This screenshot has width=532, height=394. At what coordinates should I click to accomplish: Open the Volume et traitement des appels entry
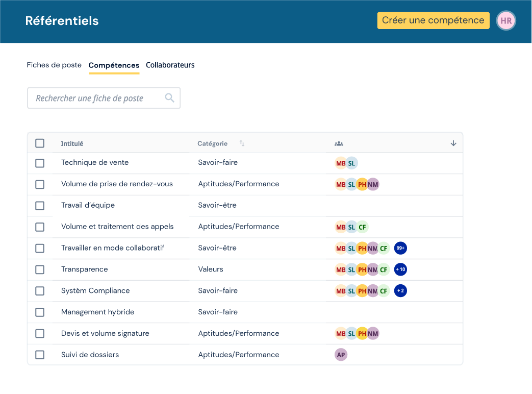tap(117, 227)
